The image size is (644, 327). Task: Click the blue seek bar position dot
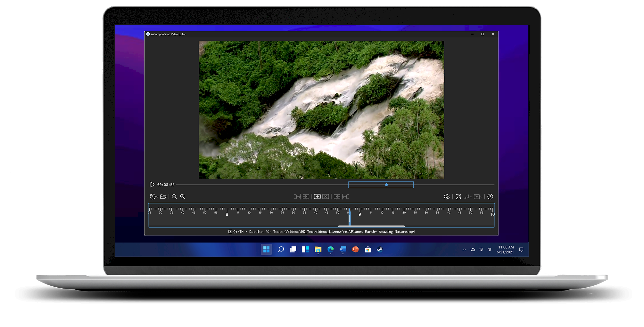click(x=386, y=185)
